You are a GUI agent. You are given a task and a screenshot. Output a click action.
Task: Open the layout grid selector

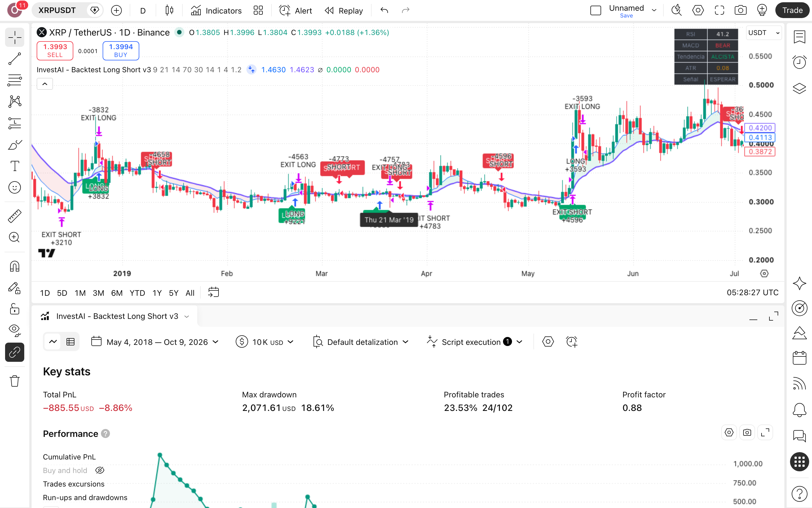(258, 10)
